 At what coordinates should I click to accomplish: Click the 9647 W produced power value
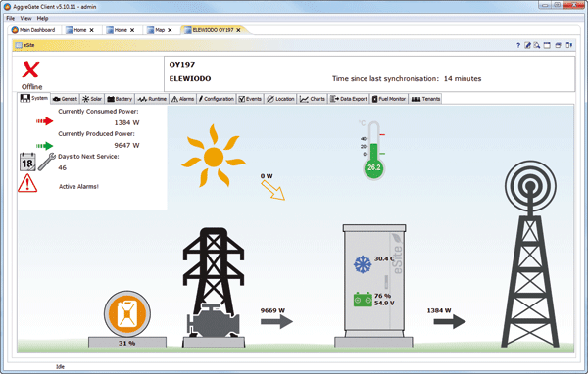tap(126, 146)
